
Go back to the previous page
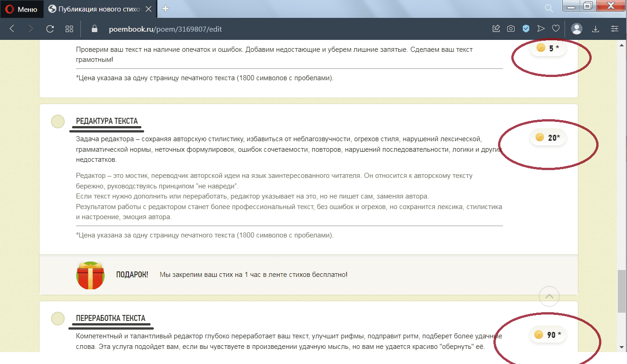click(12, 29)
